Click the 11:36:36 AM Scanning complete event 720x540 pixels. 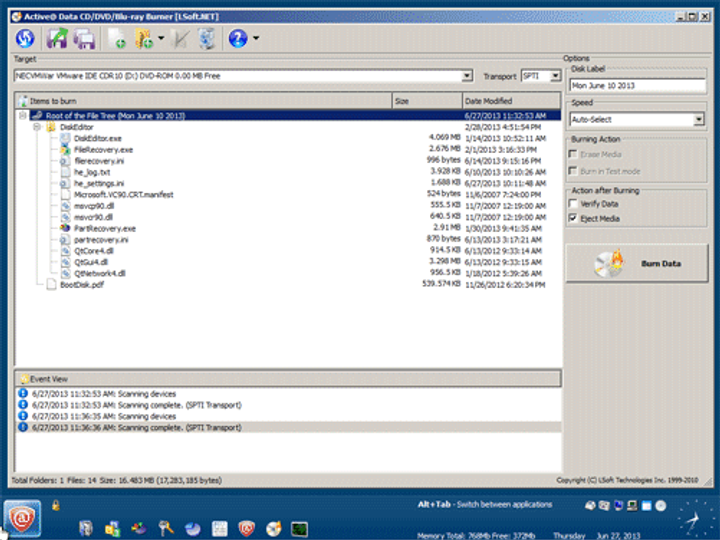(137, 428)
